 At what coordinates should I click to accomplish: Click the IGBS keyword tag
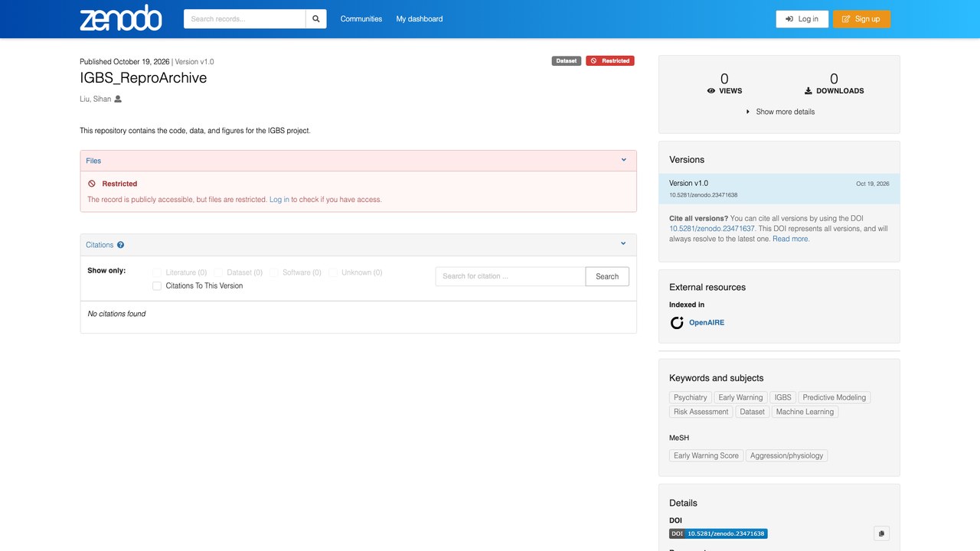tap(782, 398)
